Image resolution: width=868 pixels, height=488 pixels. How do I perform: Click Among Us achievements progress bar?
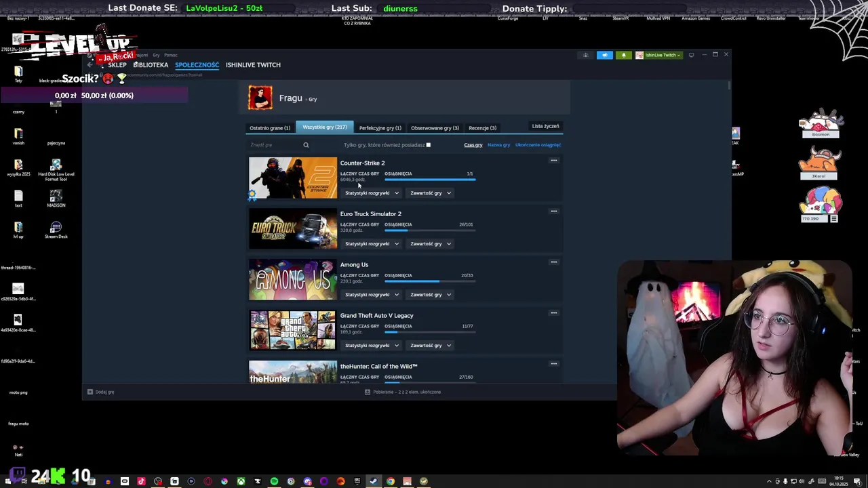coord(430,281)
